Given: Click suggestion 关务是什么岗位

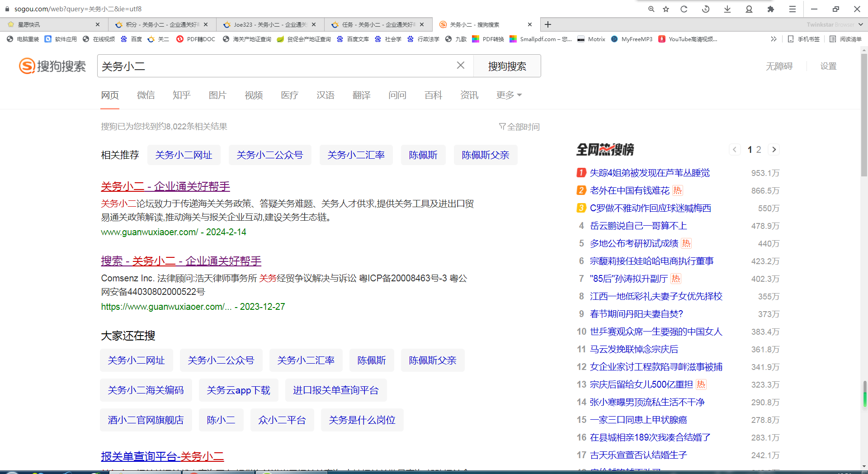Looking at the screenshot, I should 362,420.
